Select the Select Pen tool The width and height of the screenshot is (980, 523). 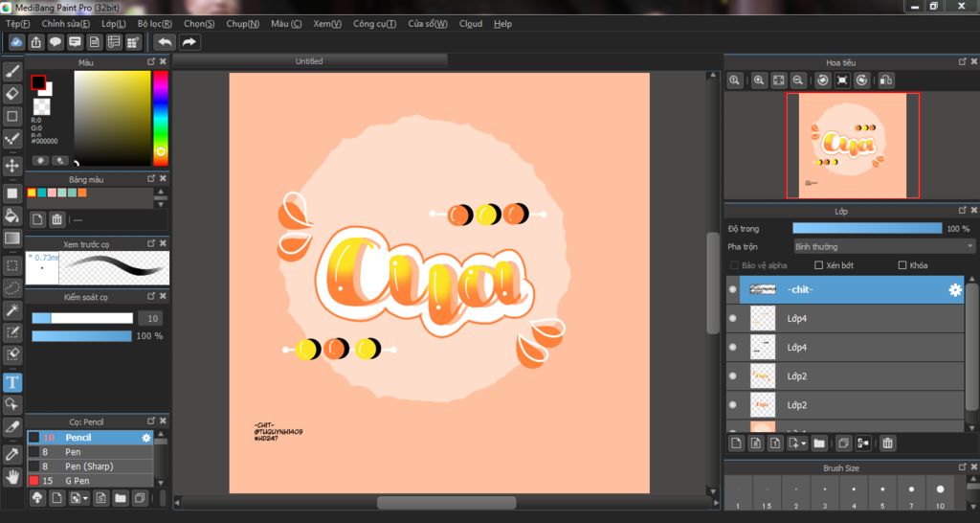tap(11, 332)
